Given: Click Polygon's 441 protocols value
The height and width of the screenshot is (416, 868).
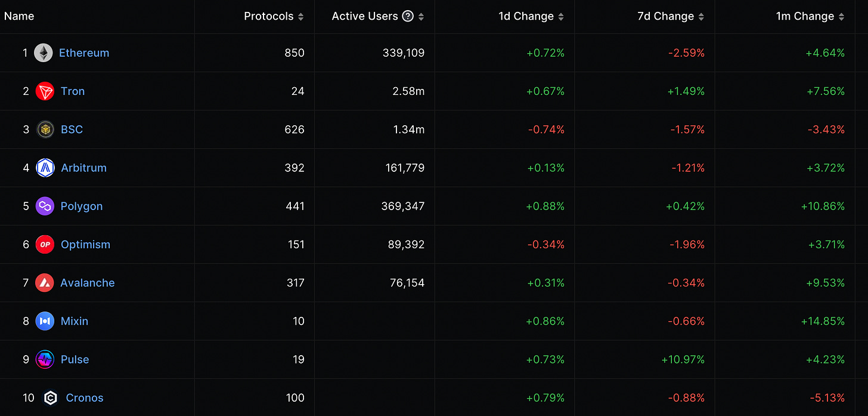Looking at the screenshot, I should point(295,206).
